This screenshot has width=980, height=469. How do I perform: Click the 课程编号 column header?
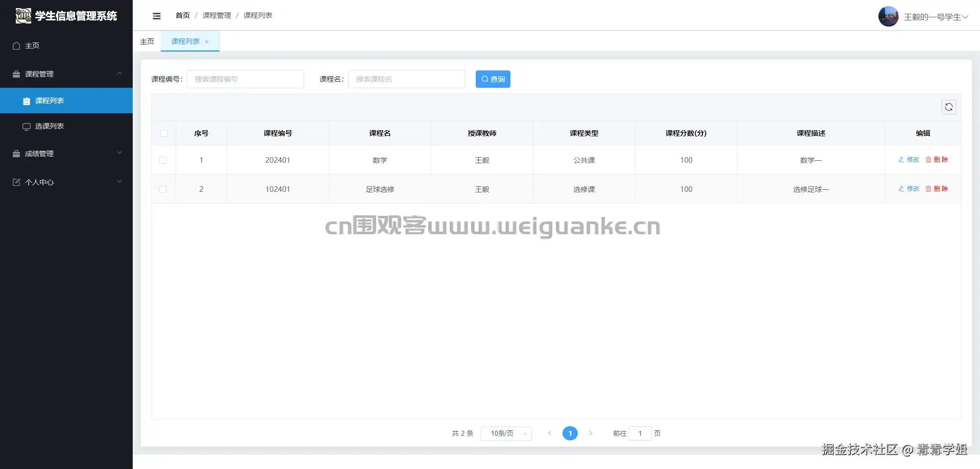tap(278, 133)
